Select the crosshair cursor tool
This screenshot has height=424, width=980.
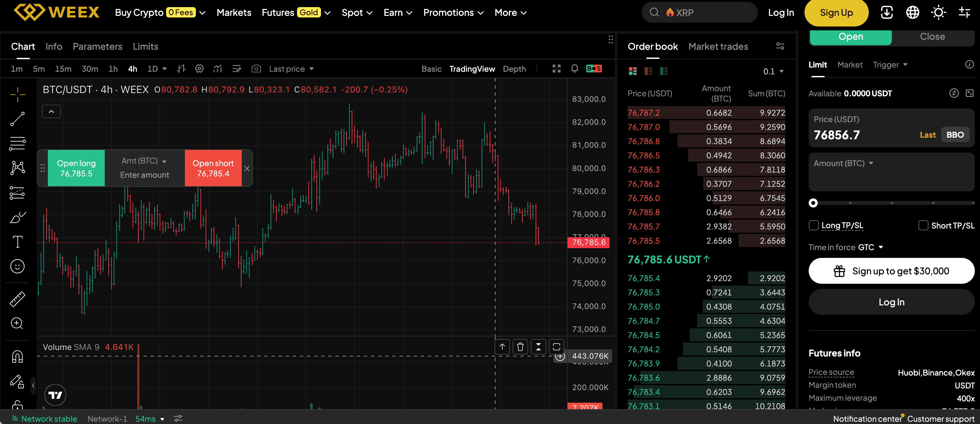(17, 94)
